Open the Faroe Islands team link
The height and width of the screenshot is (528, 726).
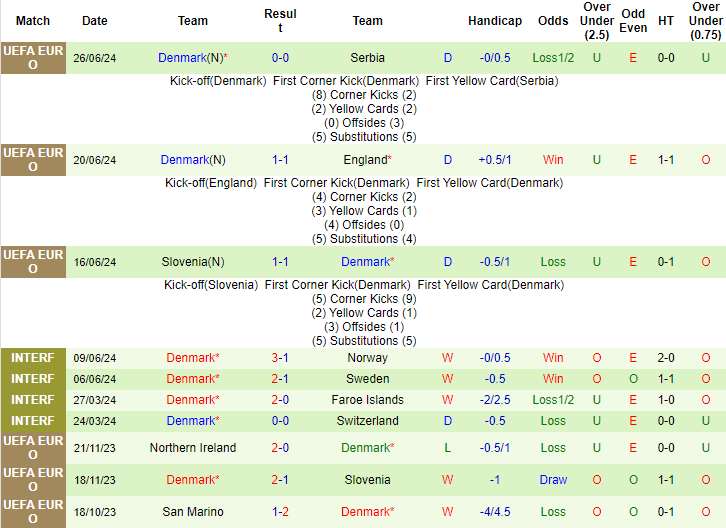tap(367, 400)
